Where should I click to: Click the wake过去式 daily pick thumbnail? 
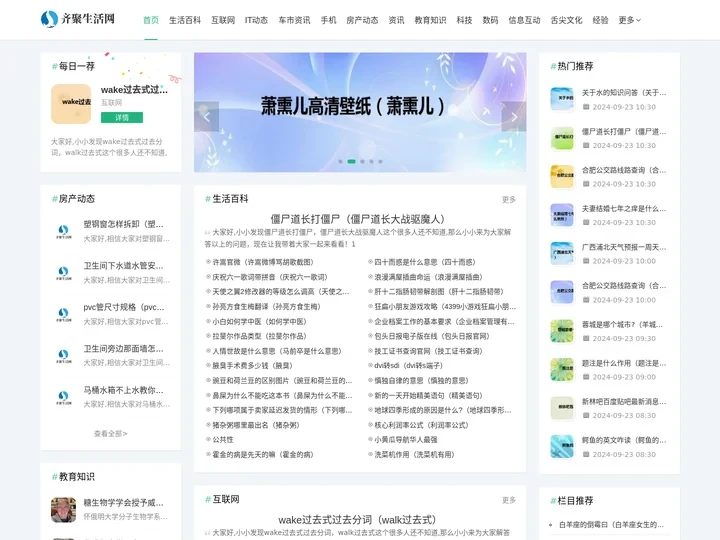[x=71, y=104]
